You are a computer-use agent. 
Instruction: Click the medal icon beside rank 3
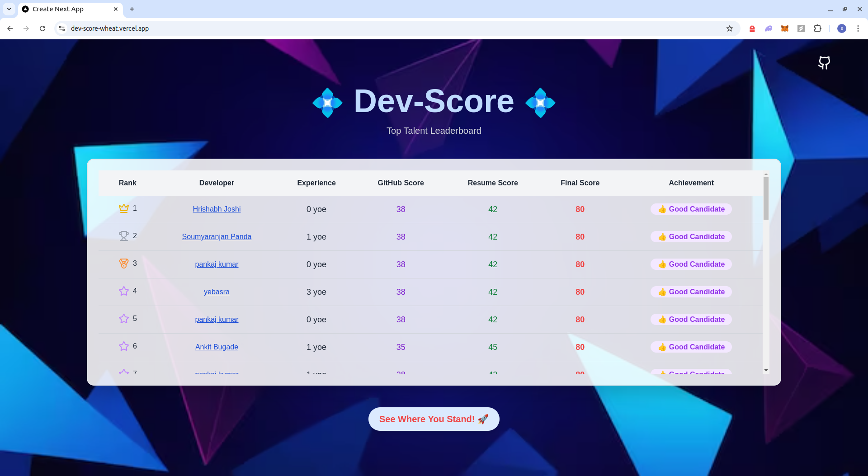pyautogui.click(x=123, y=263)
